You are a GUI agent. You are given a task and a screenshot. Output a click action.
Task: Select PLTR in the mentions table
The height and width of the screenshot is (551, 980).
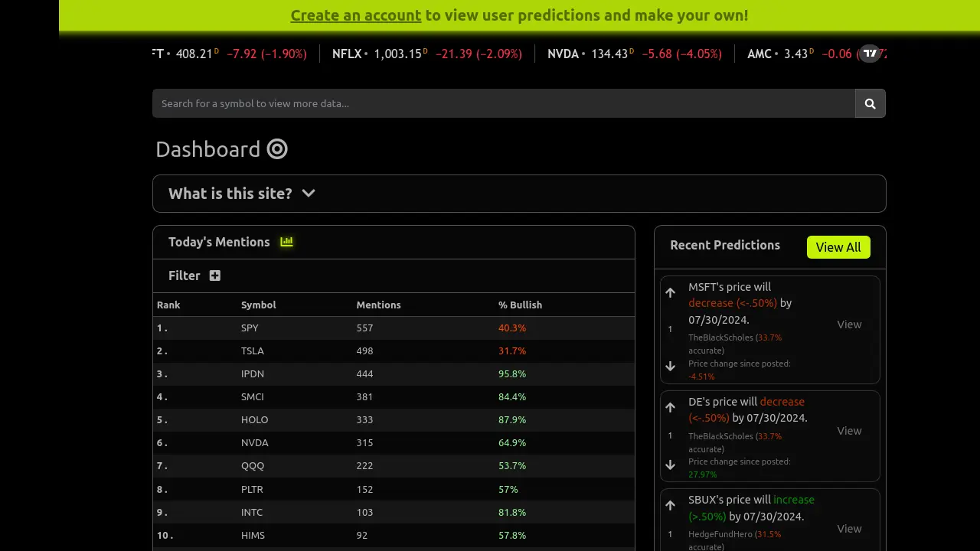pyautogui.click(x=252, y=489)
